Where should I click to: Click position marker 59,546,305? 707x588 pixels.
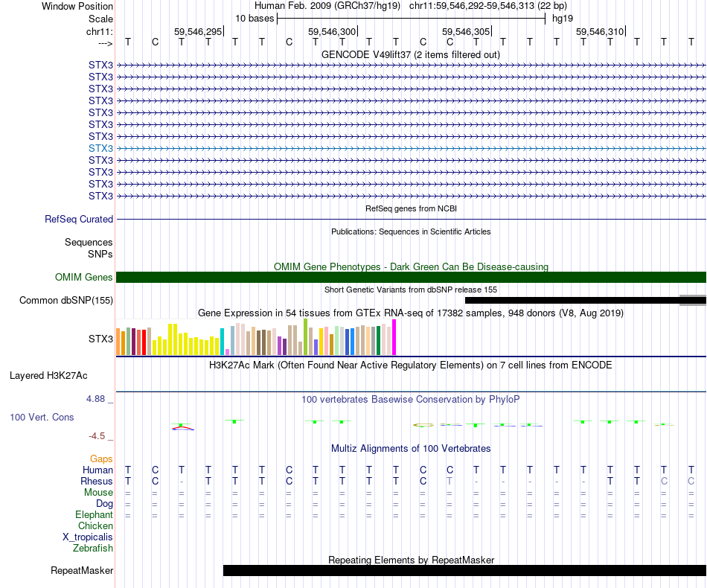click(x=466, y=31)
